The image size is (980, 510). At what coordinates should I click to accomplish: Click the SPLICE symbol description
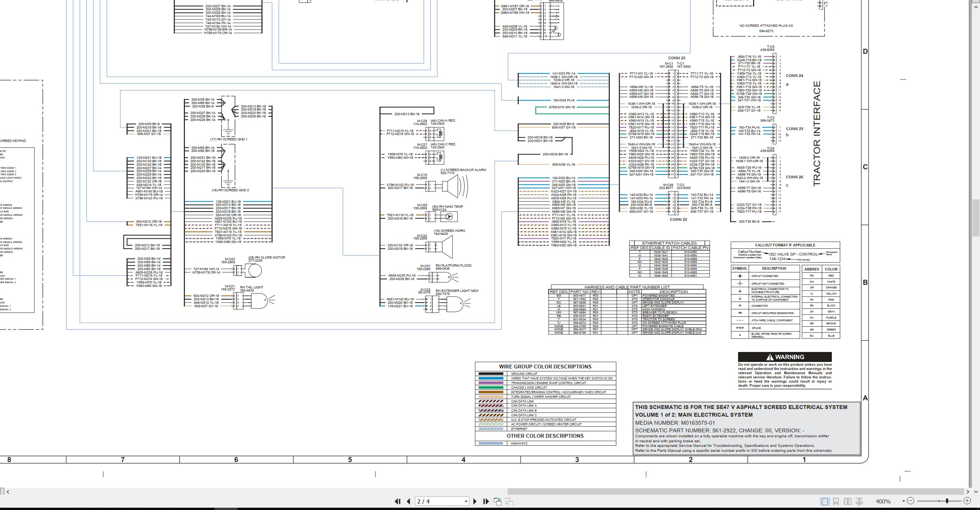click(756, 328)
